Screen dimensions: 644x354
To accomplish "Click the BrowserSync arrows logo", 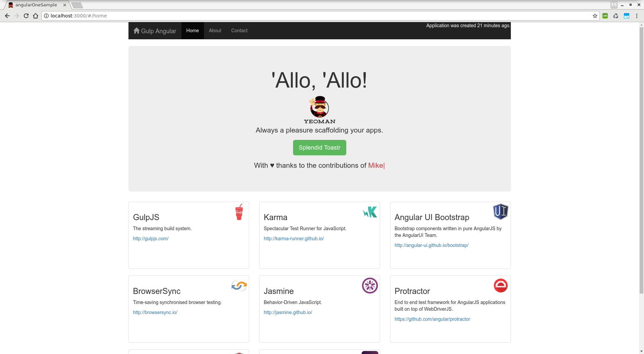I will (x=239, y=286).
